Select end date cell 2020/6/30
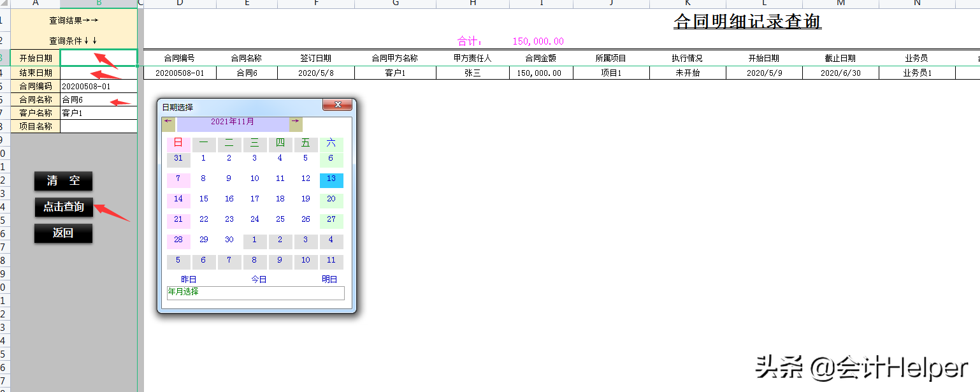Viewport: 980px width, 392px height. [841, 73]
